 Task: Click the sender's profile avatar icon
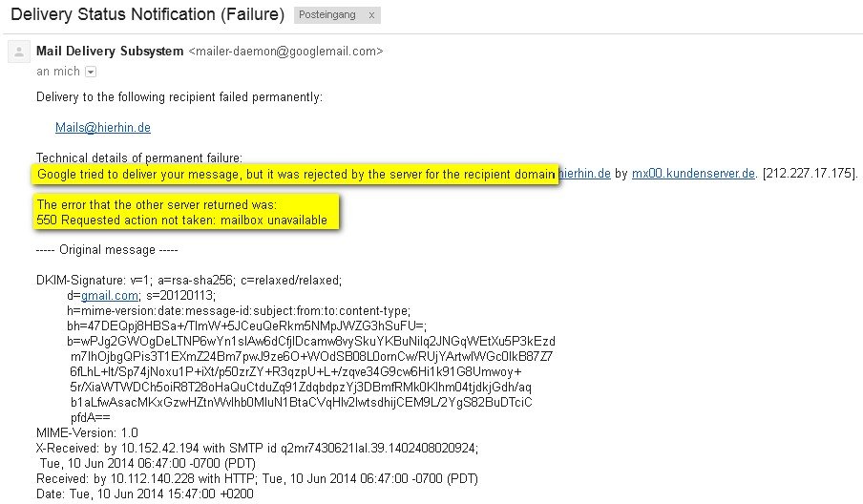[x=19, y=52]
